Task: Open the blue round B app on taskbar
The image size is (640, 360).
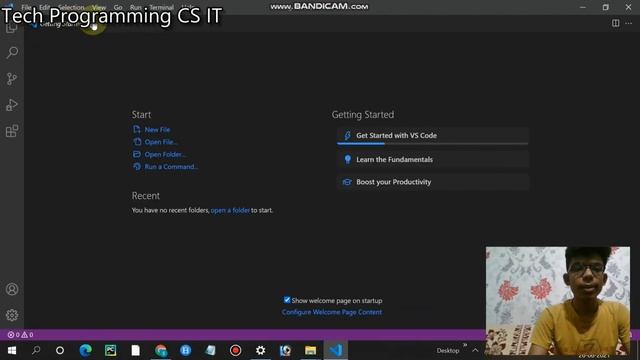Action: 186,350
